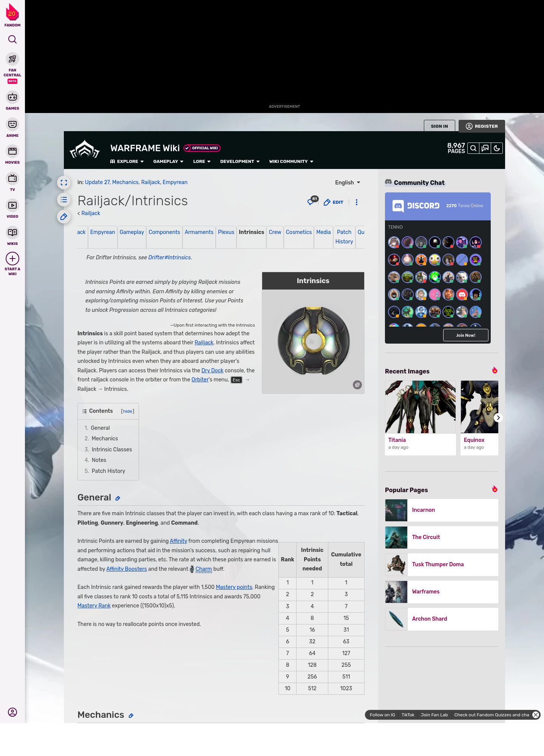This screenshot has width=544, height=756.
Task: Enlarge the Intrinsics infobox image
Action: click(x=357, y=385)
